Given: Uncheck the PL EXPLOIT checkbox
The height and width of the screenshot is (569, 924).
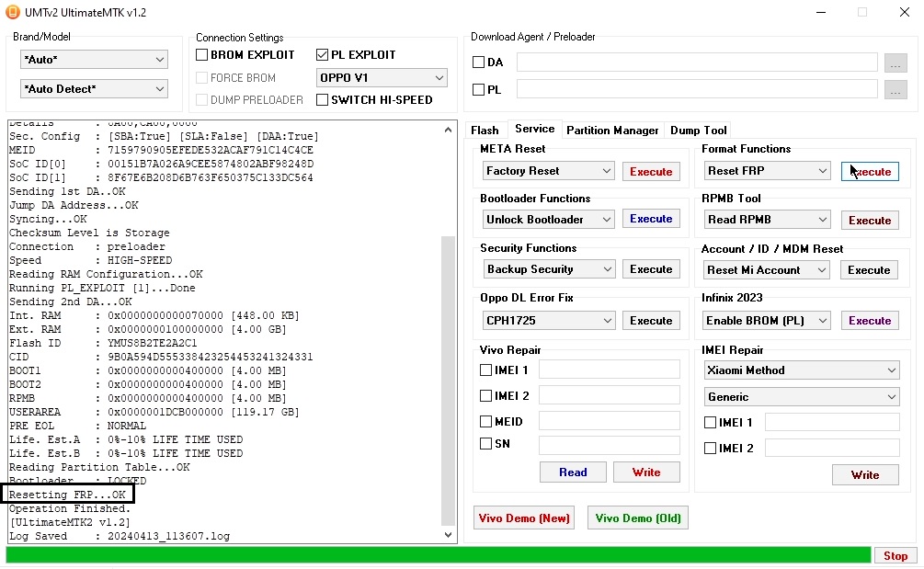Looking at the screenshot, I should point(322,55).
